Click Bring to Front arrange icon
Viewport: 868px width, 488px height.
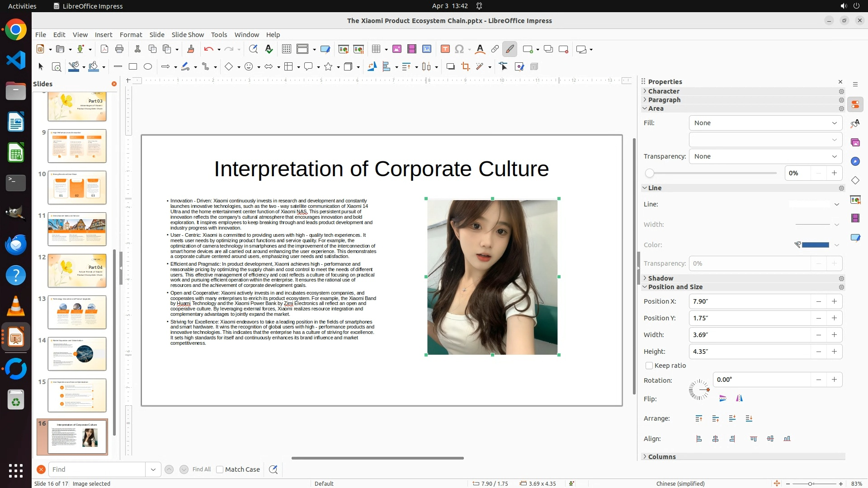699,419
